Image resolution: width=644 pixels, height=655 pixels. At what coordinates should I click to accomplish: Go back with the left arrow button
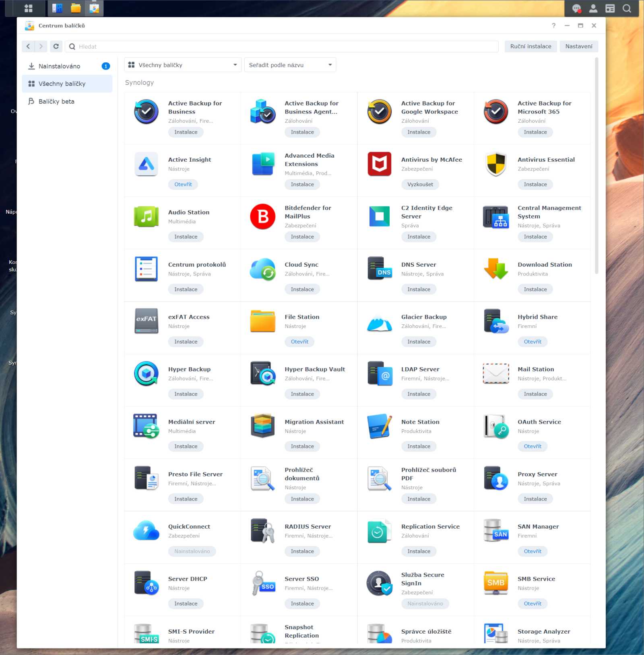click(x=28, y=46)
